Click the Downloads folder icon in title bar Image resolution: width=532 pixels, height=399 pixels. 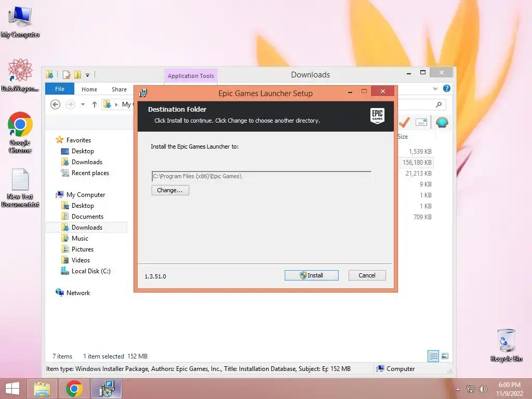tap(49, 74)
